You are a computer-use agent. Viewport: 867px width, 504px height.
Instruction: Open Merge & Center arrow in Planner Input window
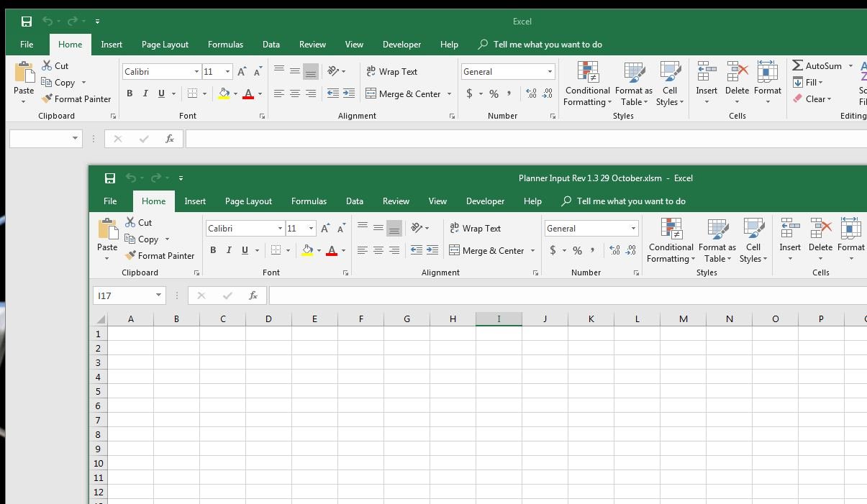[532, 250]
